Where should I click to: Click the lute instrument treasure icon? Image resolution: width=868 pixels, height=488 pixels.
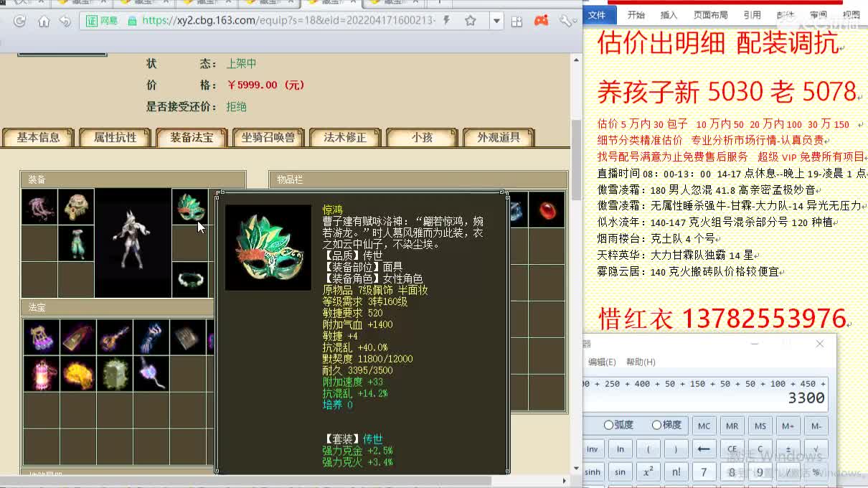(x=114, y=337)
